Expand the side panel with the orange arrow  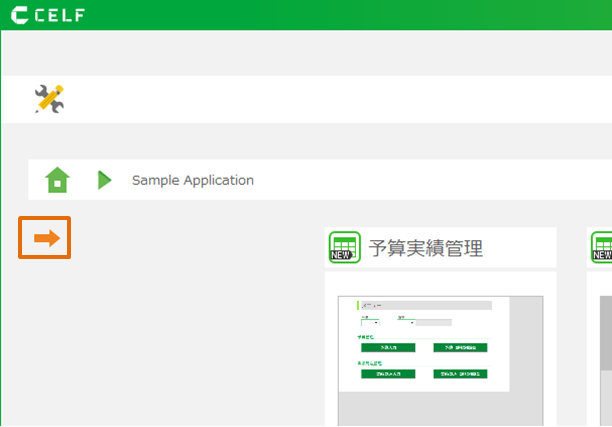point(45,238)
